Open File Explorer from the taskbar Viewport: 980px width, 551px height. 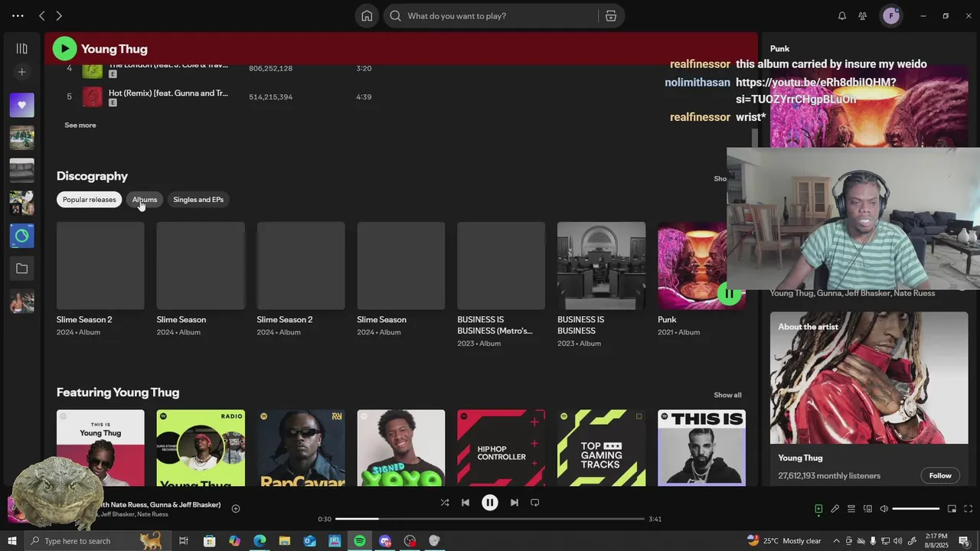click(x=284, y=541)
